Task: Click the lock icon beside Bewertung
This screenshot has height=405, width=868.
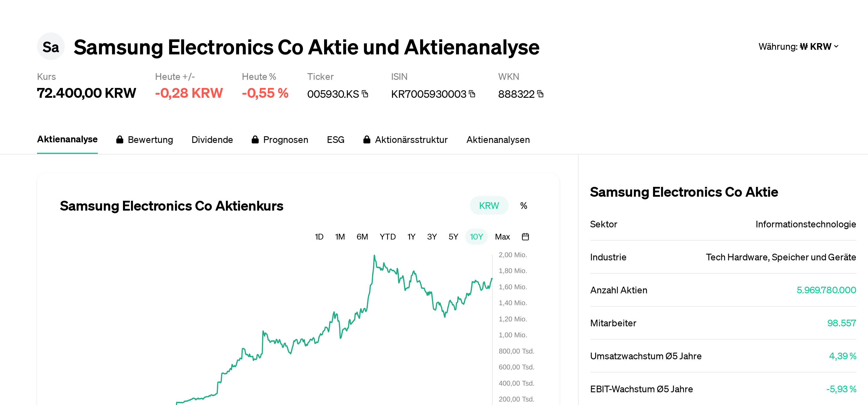Action: (x=120, y=139)
